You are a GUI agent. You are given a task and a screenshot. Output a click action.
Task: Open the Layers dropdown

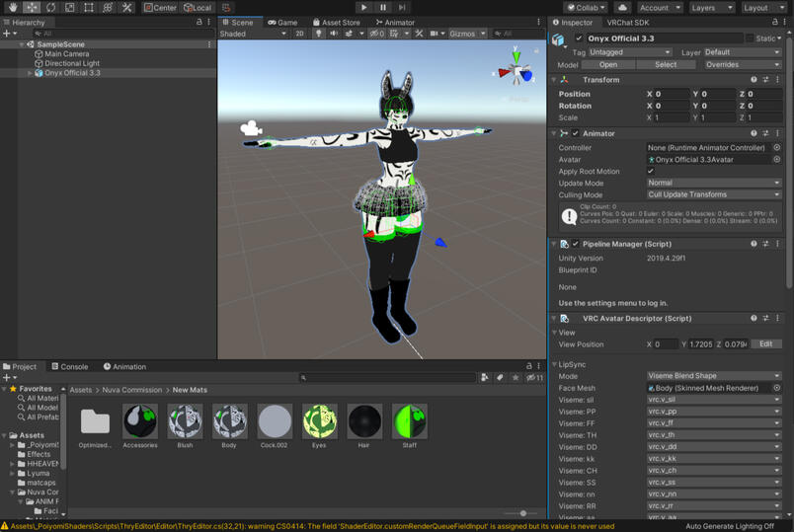coord(711,7)
